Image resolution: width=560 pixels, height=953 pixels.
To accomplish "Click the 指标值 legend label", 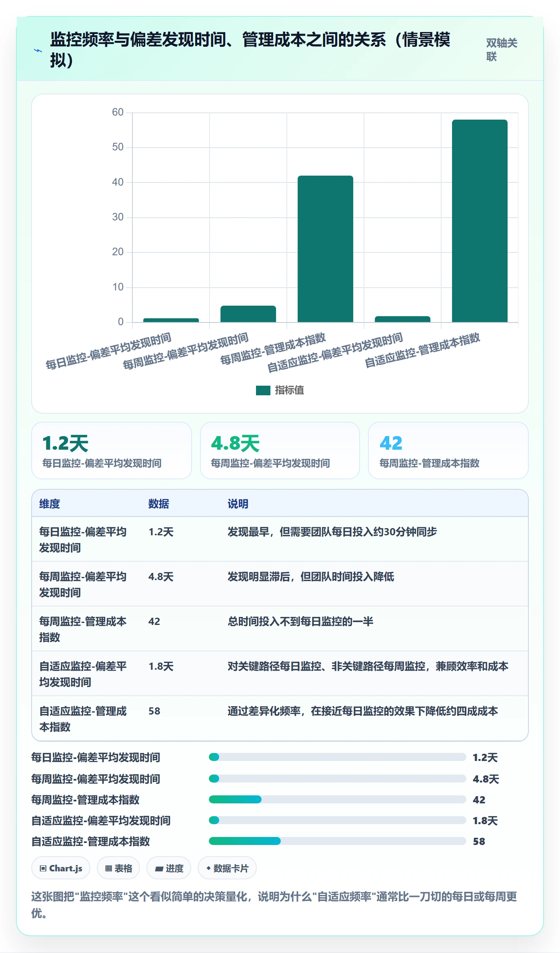I will pyautogui.click(x=290, y=390).
